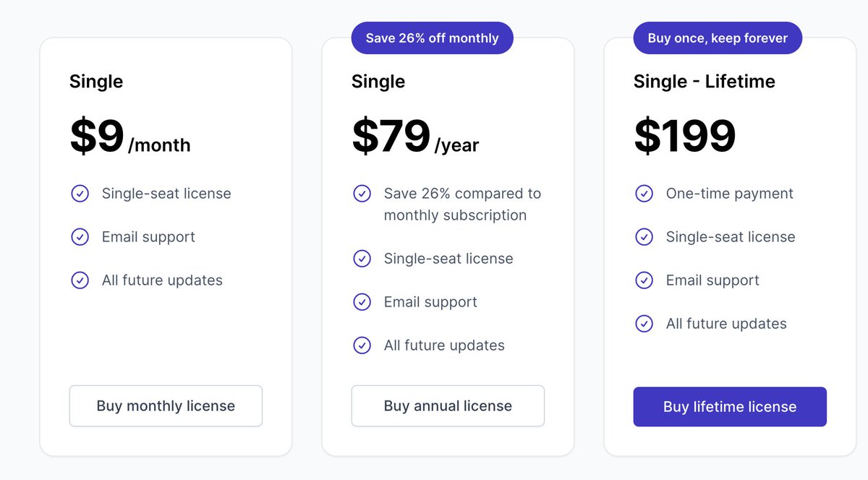Click the Buy annual license button
868x480 pixels.
click(448, 406)
